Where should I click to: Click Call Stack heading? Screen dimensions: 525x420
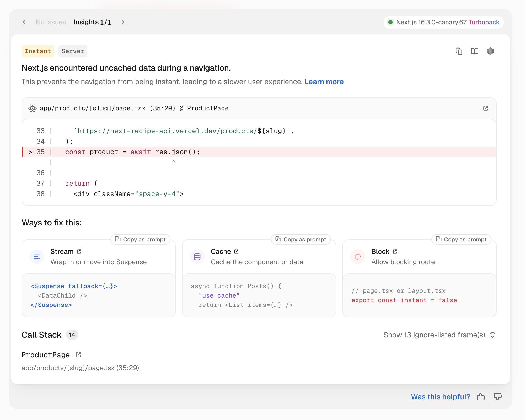point(41,335)
